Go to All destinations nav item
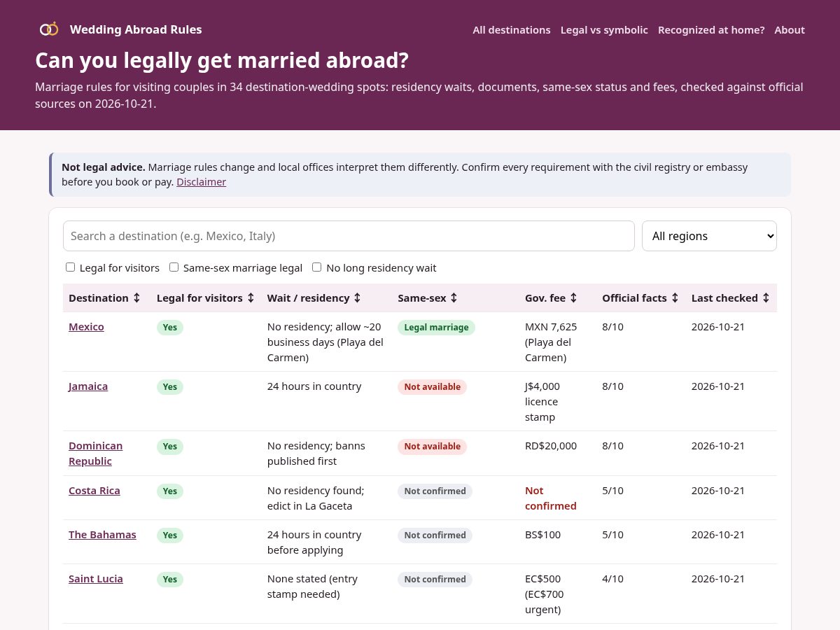This screenshot has height=630, width=840. click(512, 30)
